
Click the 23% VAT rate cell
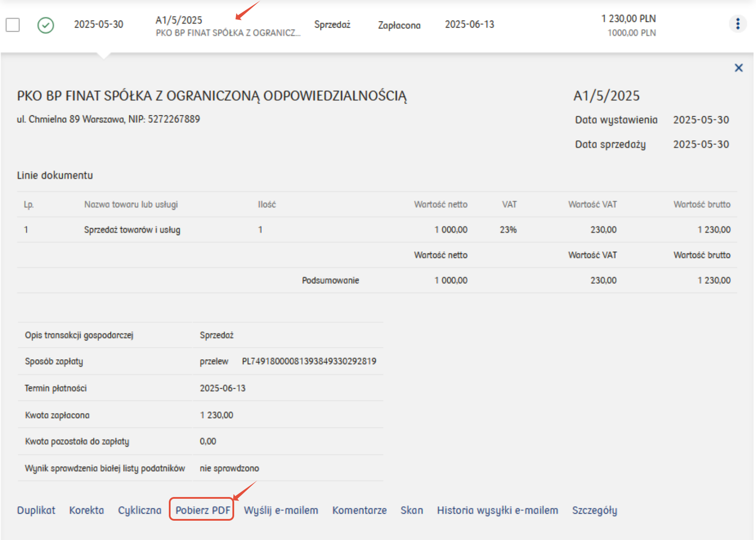[x=508, y=230]
